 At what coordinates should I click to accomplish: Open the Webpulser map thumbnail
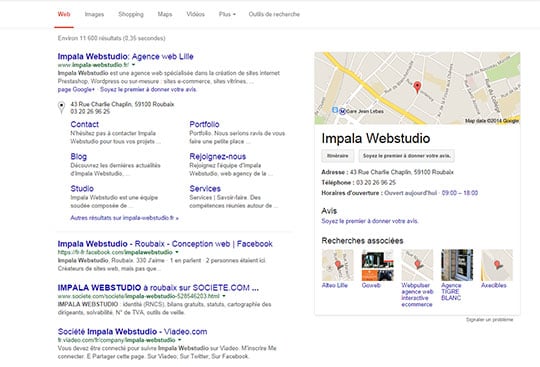pyautogui.click(x=417, y=265)
